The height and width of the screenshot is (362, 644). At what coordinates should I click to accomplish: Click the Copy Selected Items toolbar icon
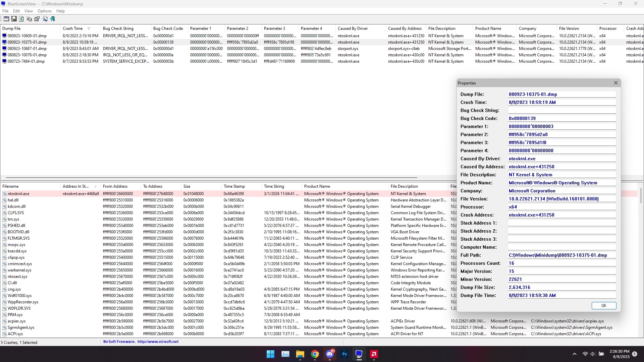30,19
